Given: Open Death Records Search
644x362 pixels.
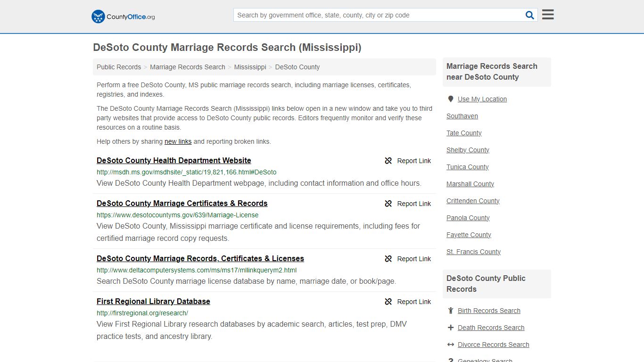Looking at the screenshot, I should [x=491, y=328].
